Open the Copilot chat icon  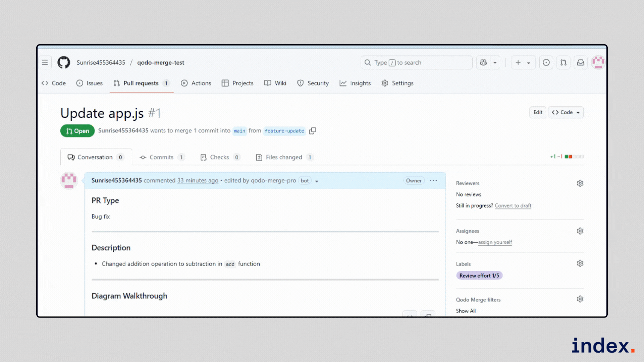point(483,62)
